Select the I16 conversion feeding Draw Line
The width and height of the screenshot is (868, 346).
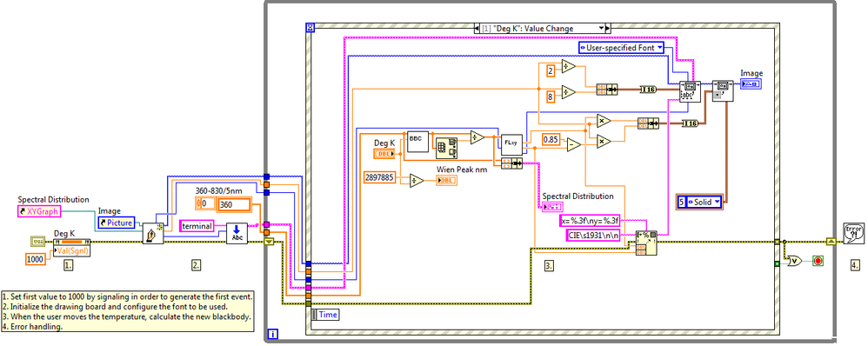691,123
